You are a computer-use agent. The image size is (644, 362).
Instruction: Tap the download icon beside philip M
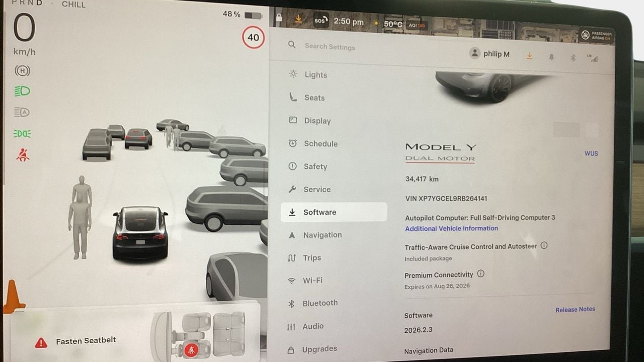pos(529,56)
